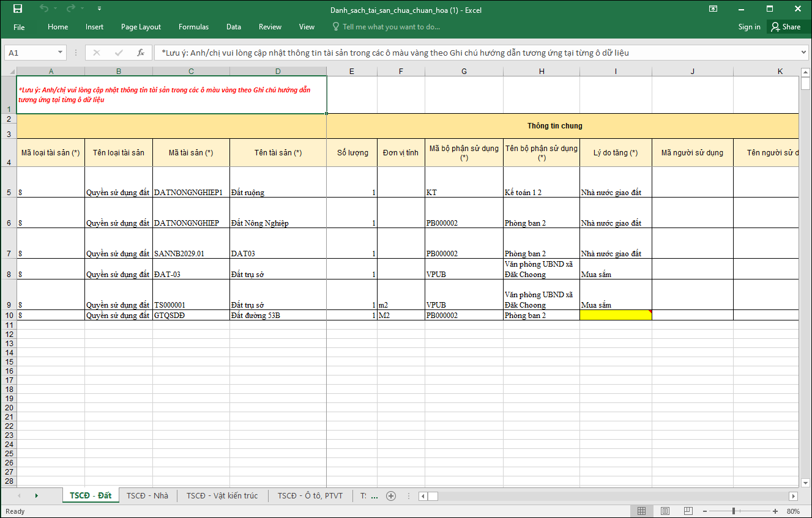Viewport: 812px width, 518px height.
Task: Click Sign in link
Action: point(749,27)
